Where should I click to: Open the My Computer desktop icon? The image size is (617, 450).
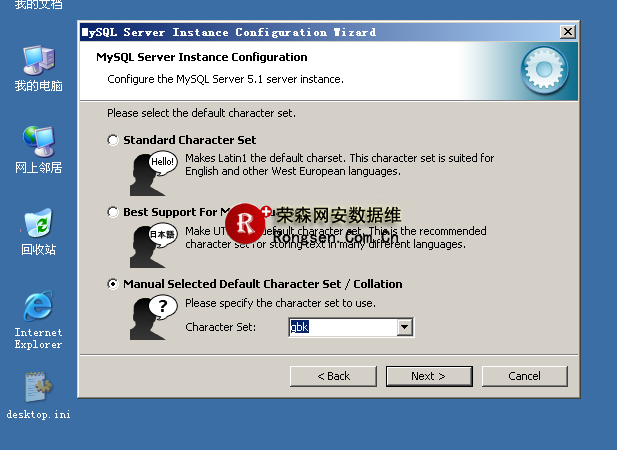pos(38,62)
